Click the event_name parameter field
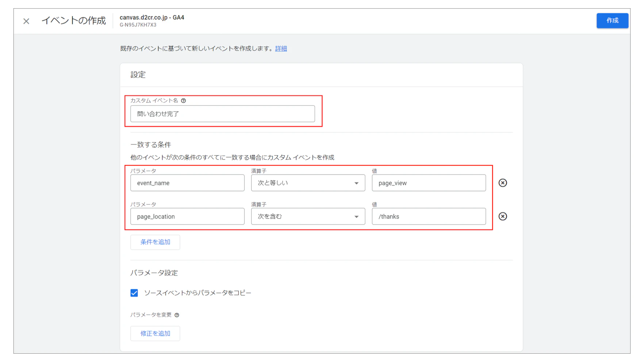Screen dimensions: 644x362 [187, 183]
